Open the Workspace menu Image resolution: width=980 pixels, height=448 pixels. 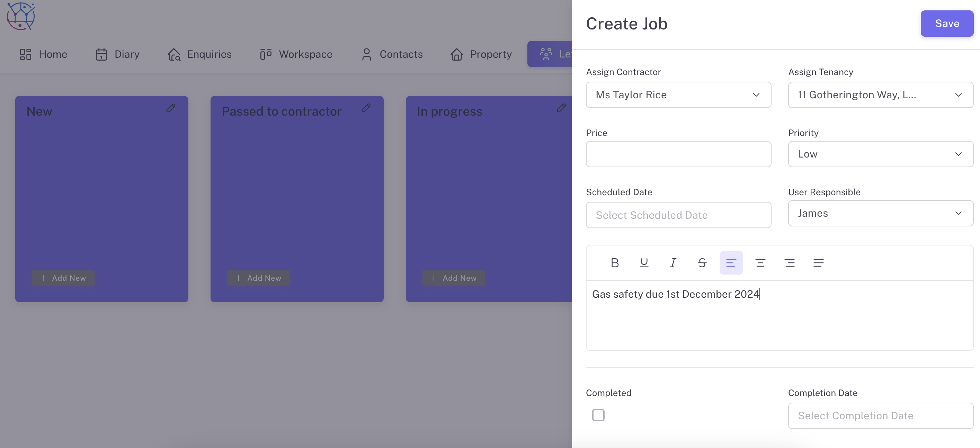[x=296, y=54]
